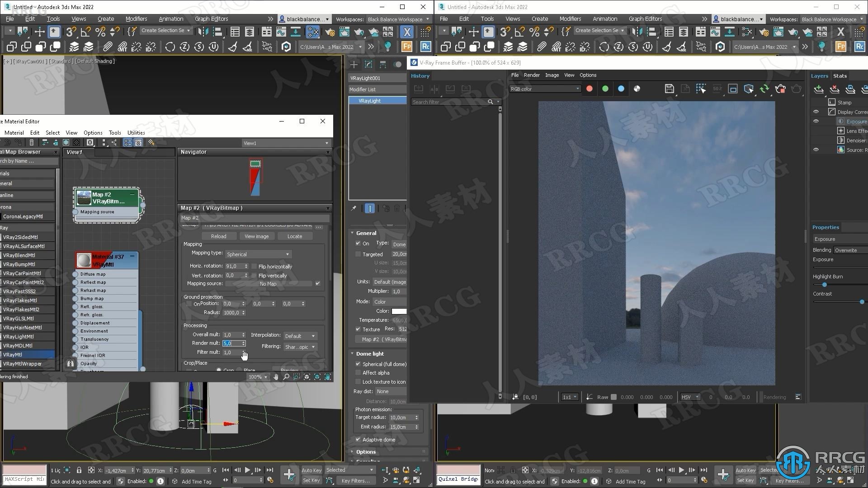Click View Image button for VRayBitmap
The image size is (868, 488).
[256, 236]
